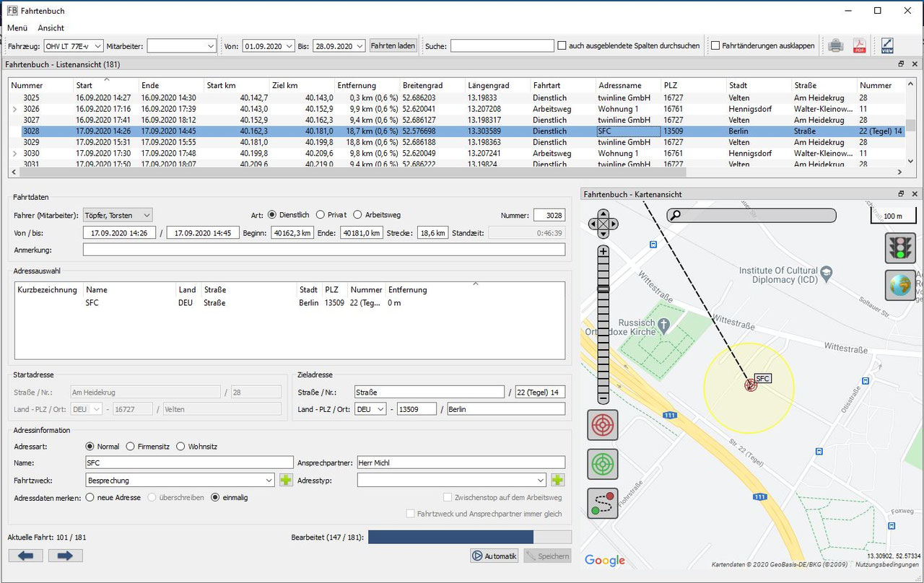Screen dimensions: 924x583
Task: Export logbook via the PDF icon
Action: (860, 45)
